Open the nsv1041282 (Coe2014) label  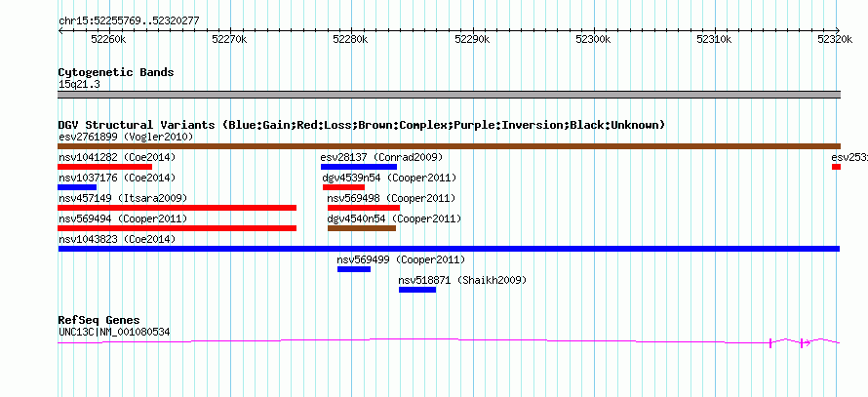(117, 157)
